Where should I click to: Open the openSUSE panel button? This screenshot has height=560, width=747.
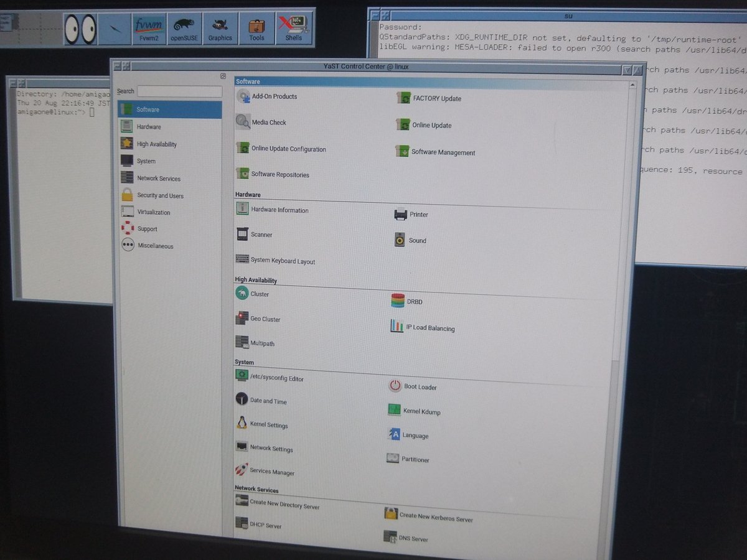click(x=184, y=28)
